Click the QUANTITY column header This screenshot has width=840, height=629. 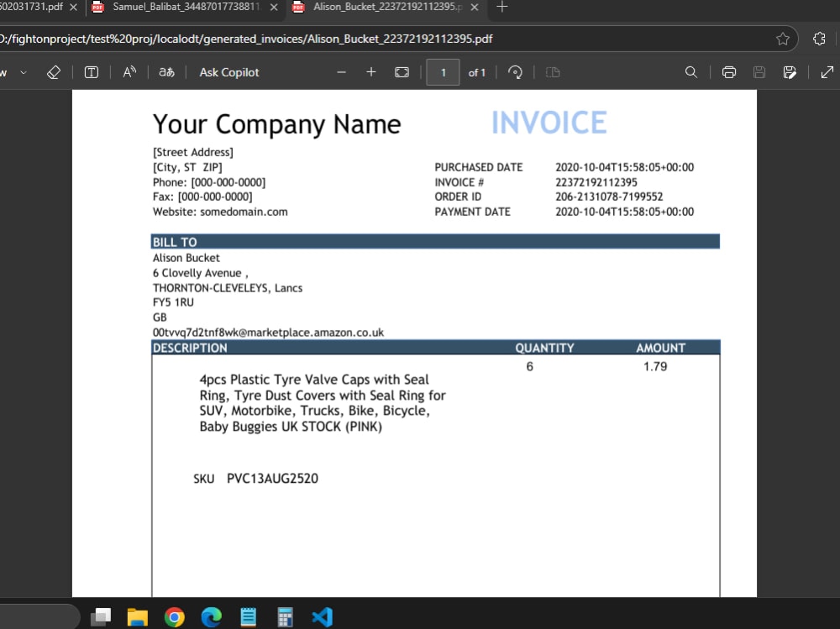tap(544, 348)
